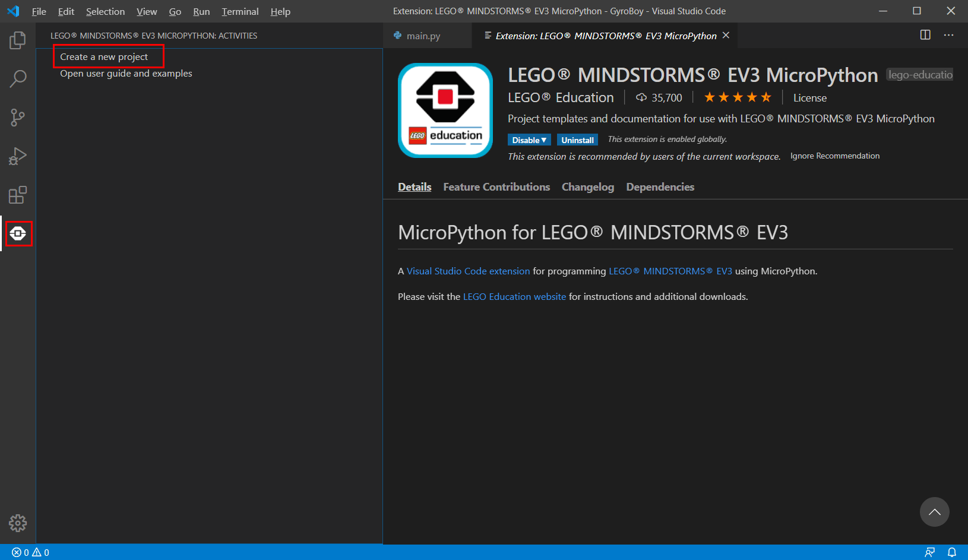Open the License link
This screenshot has height=560, width=968.
[810, 98]
